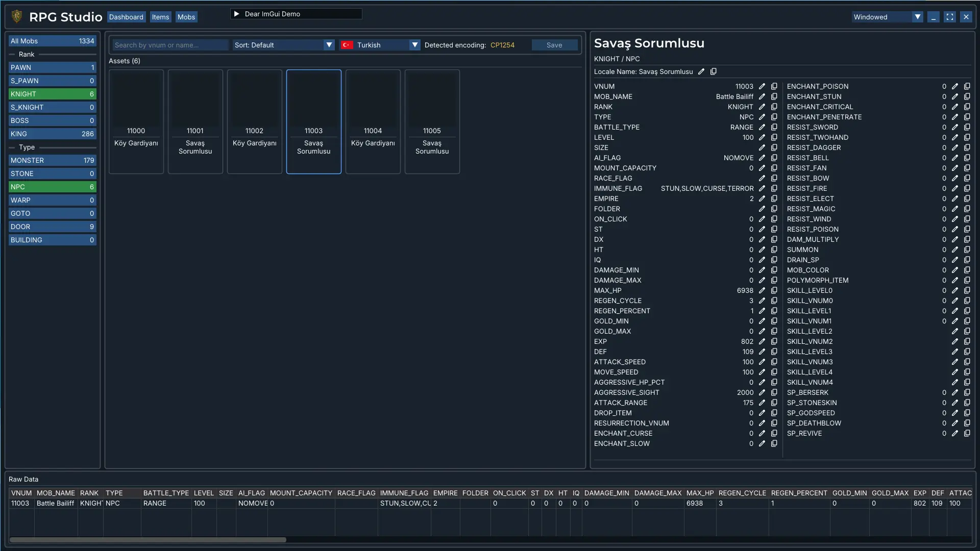The image size is (980, 551).
Task: Copy the RESIST_FIRE value
Action: click(x=967, y=188)
